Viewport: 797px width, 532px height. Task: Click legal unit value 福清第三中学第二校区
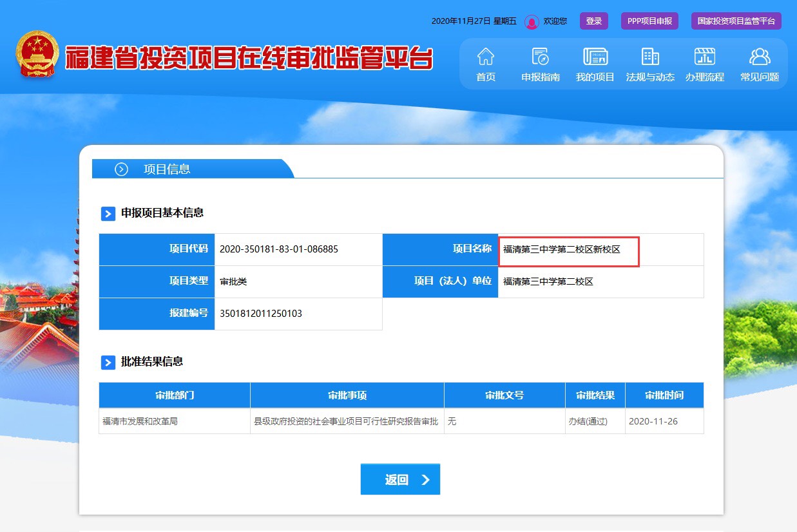point(548,281)
